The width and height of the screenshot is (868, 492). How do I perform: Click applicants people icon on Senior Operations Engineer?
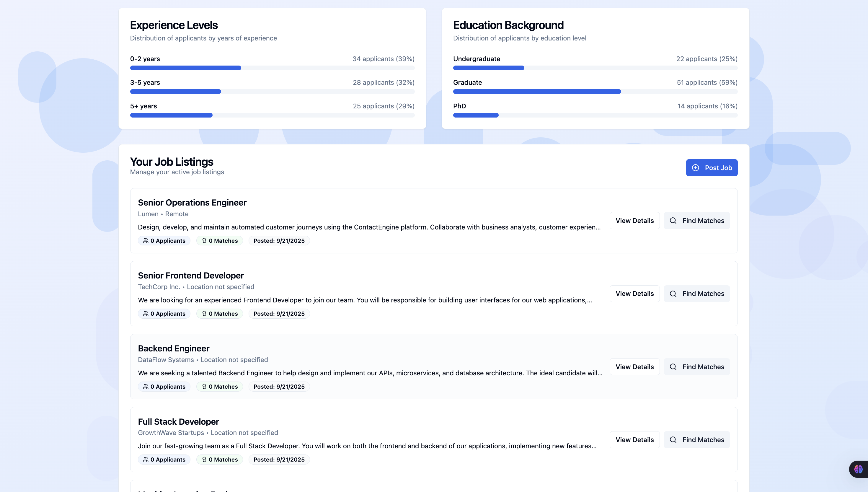146,241
